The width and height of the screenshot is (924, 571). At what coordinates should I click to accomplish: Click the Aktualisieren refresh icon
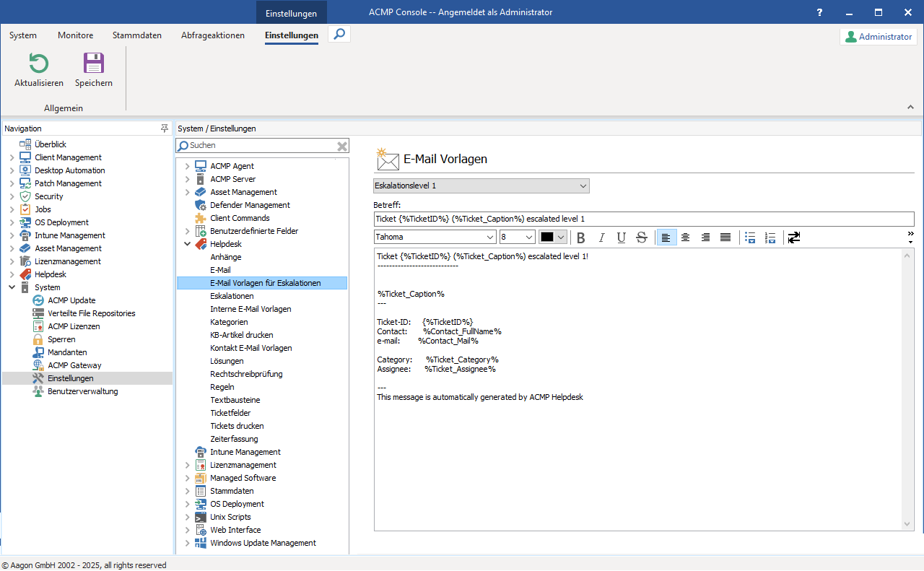click(x=38, y=64)
